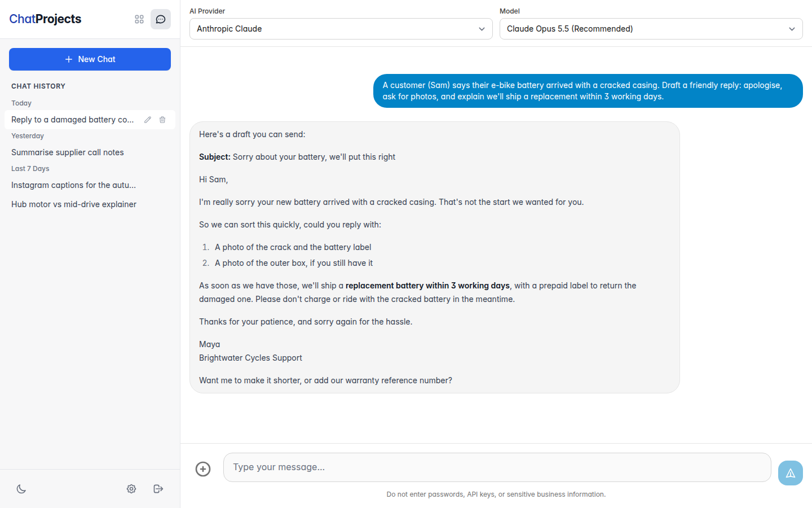The image size is (812, 508).
Task: Click the 'Here's a draft you can send:' line
Action: point(252,134)
